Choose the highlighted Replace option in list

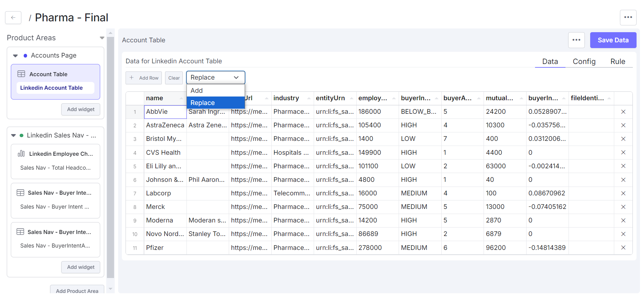click(215, 103)
